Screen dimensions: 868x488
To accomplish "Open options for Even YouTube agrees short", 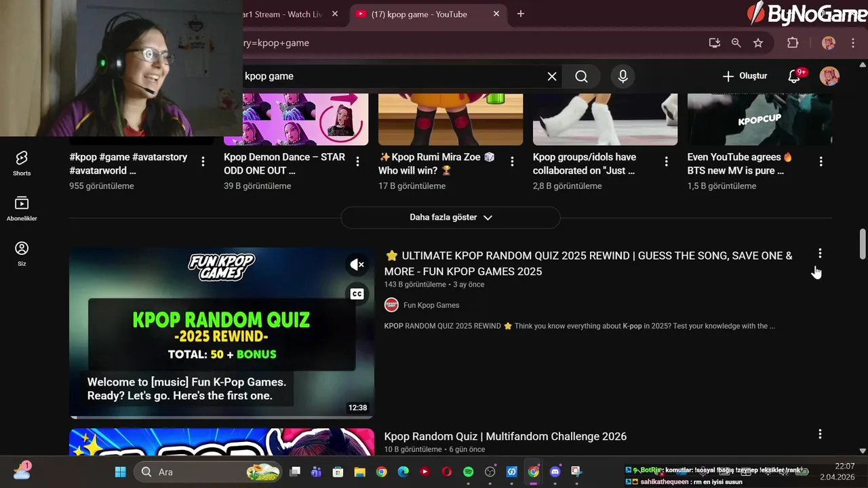I will point(821,161).
